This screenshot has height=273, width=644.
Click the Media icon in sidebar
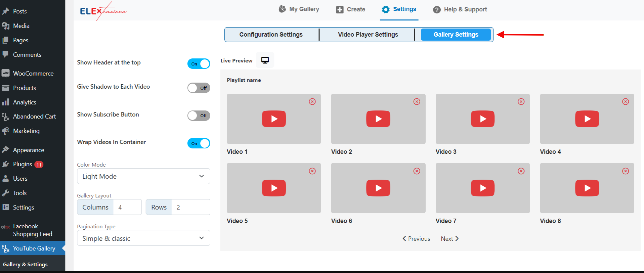(x=5, y=26)
